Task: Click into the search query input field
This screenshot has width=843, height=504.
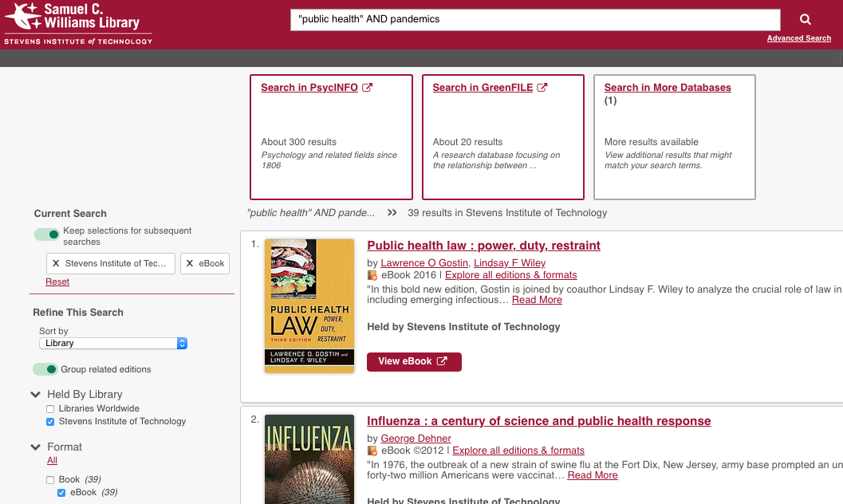Action: coord(535,20)
